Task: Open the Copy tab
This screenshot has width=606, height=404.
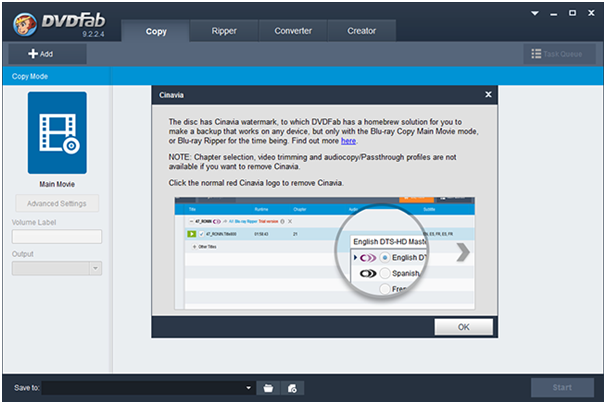Action: coord(155,31)
